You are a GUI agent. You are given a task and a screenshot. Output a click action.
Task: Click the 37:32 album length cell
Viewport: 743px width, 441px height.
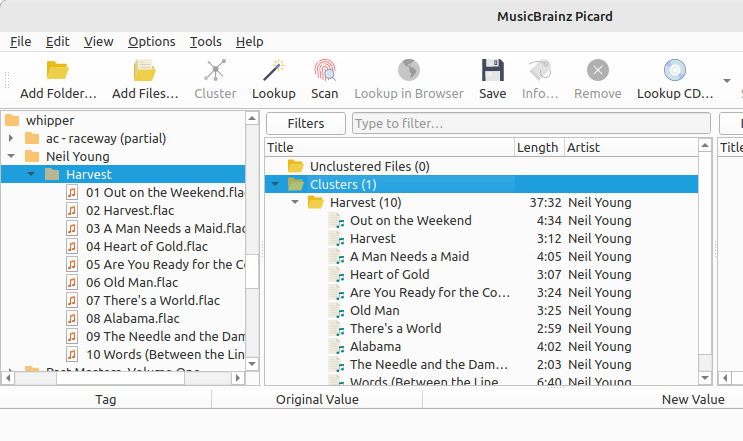545,203
